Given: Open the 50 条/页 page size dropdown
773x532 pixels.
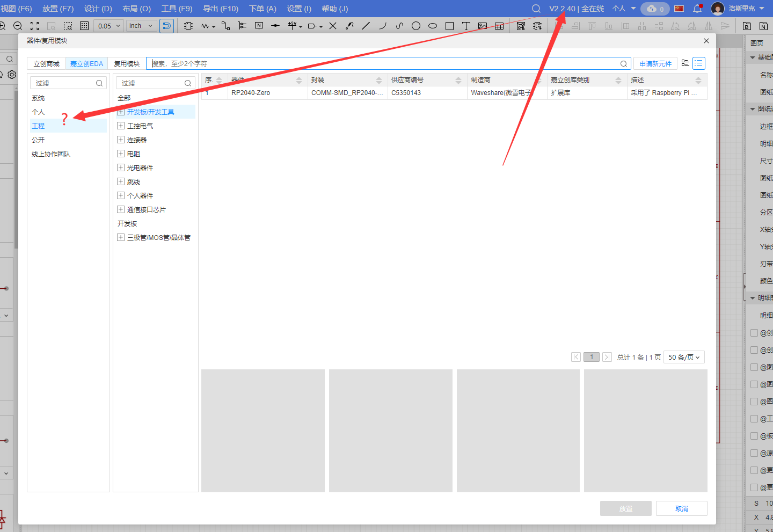Looking at the screenshot, I should (684, 357).
